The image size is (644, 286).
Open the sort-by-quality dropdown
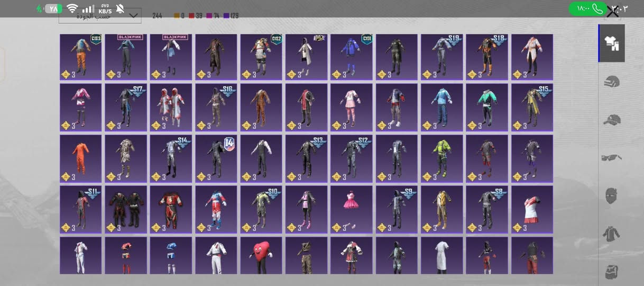pos(100,16)
